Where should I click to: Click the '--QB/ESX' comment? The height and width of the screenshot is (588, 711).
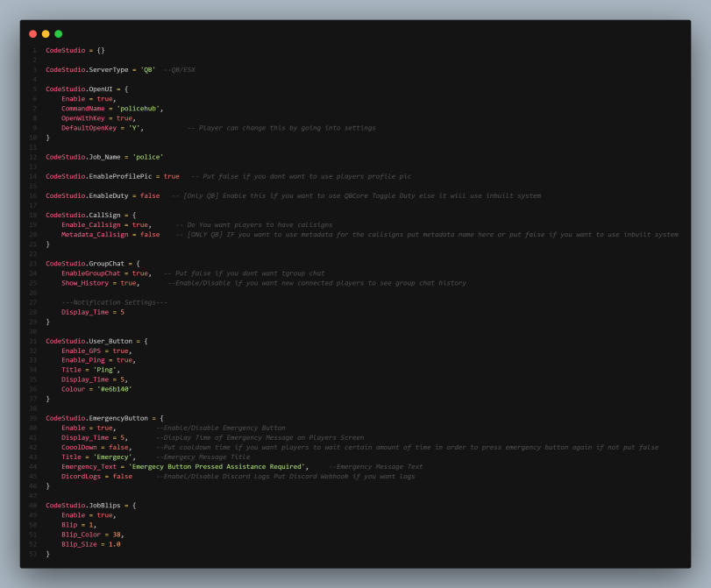coord(180,70)
